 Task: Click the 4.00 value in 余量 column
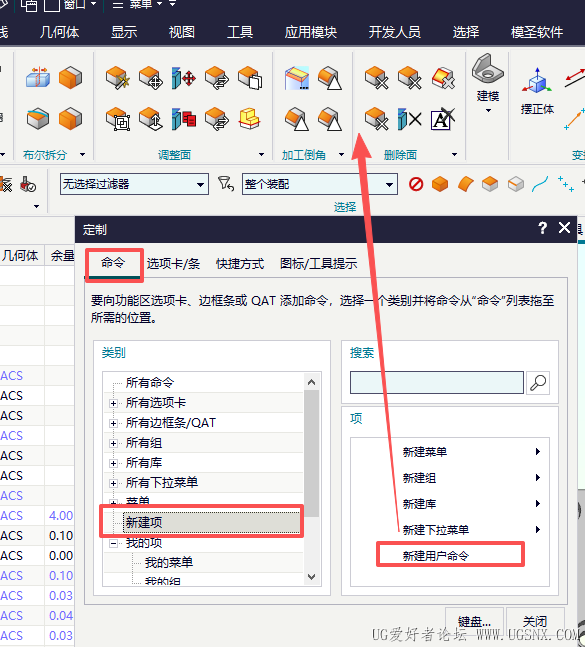click(x=61, y=516)
